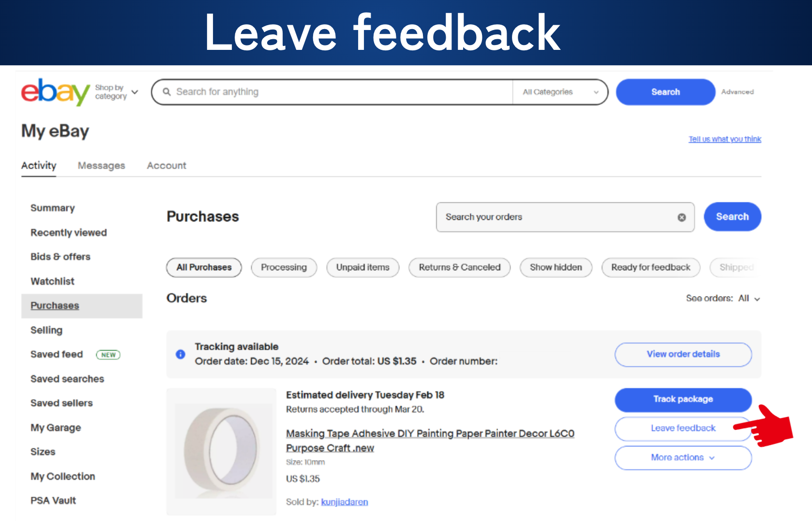This screenshot has height=521, width=812.
Task: Select the Ready for feedback filter
Action: click(x=650, y=267)
